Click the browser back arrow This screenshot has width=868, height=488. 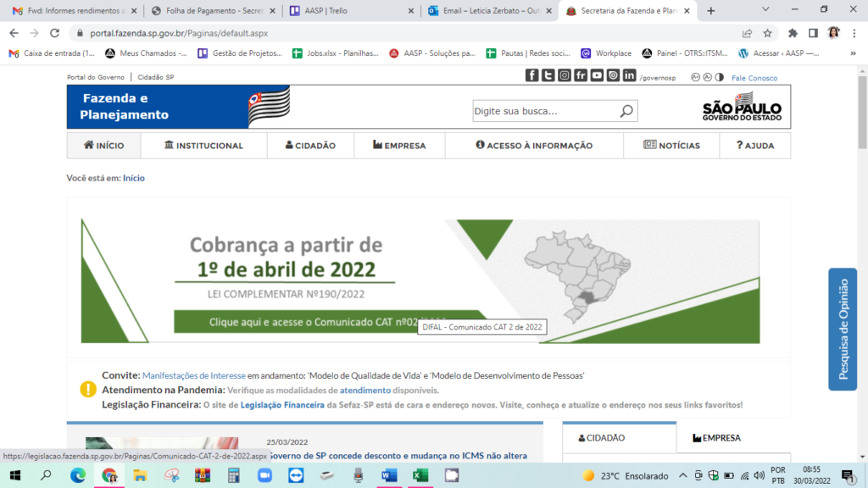click(14, 33)
